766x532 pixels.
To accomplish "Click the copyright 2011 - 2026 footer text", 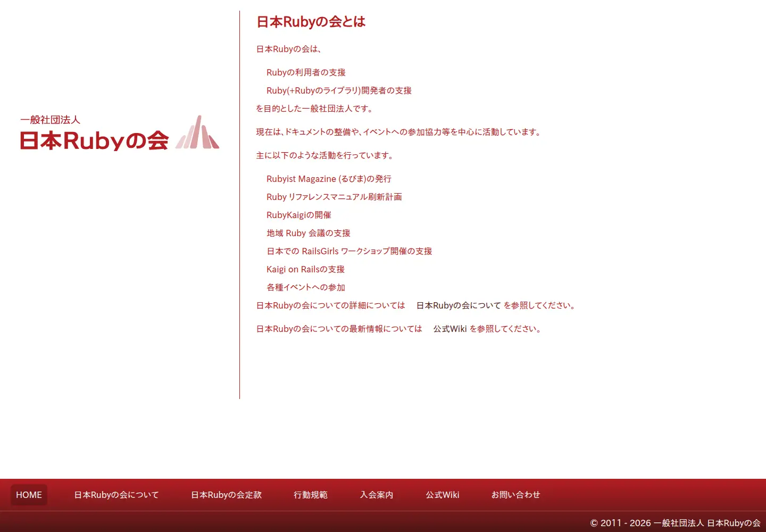I will pyautogui.click(x=675, y=523).
